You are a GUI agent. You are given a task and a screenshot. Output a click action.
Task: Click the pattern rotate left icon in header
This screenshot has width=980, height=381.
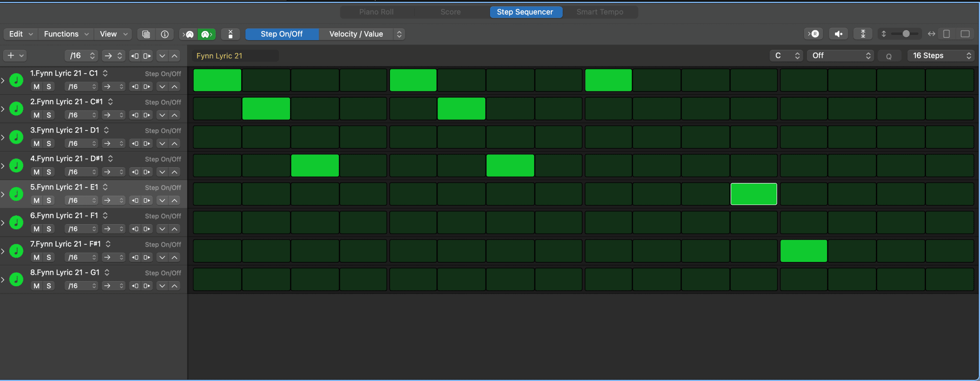(135, 56)
